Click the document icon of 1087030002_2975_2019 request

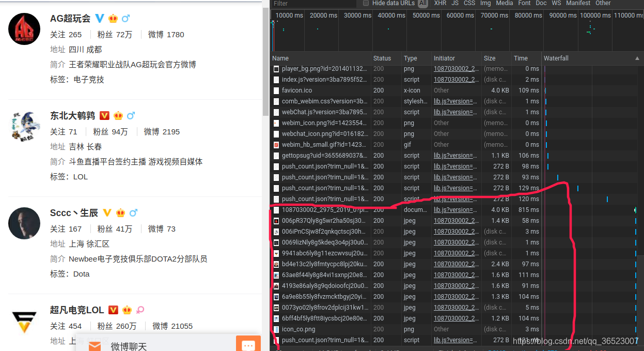click(276, 210)
